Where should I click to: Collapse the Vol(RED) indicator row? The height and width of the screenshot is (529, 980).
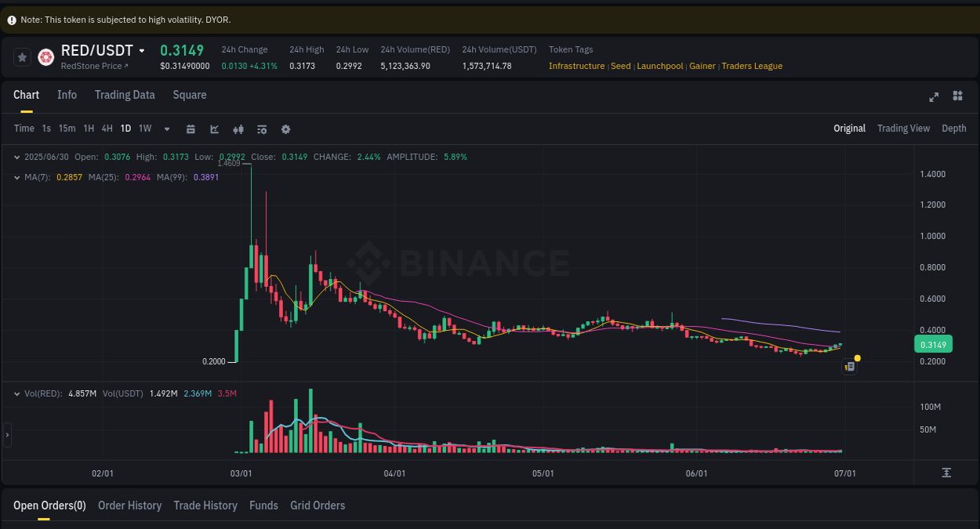pyautogui.click(x=16, y=393)
